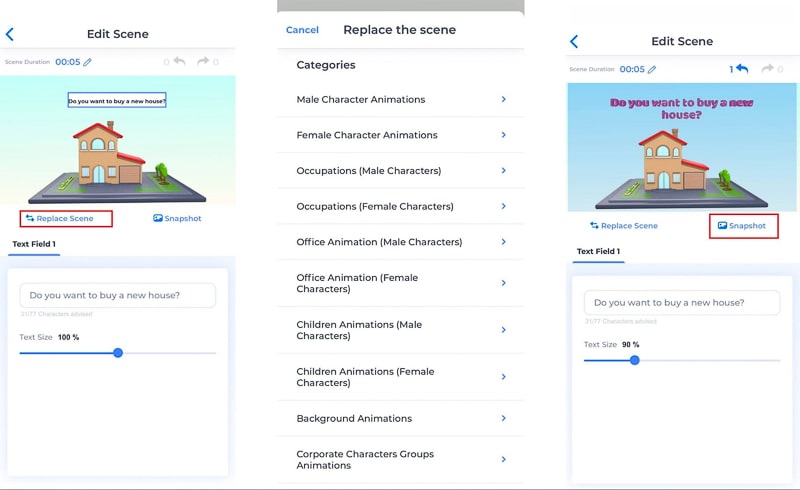Click the Text Size slider at 100%
The image size is (800, 490).
point(118,353)
